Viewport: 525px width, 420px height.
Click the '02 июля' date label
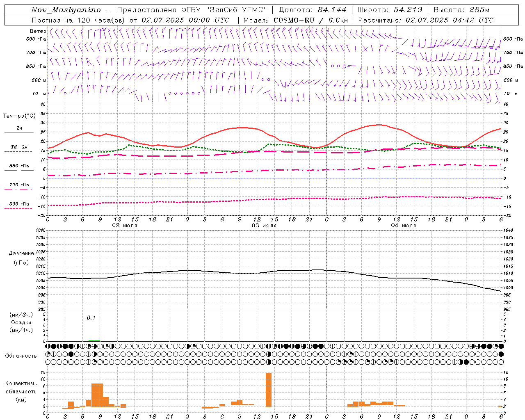click(125, 226)
